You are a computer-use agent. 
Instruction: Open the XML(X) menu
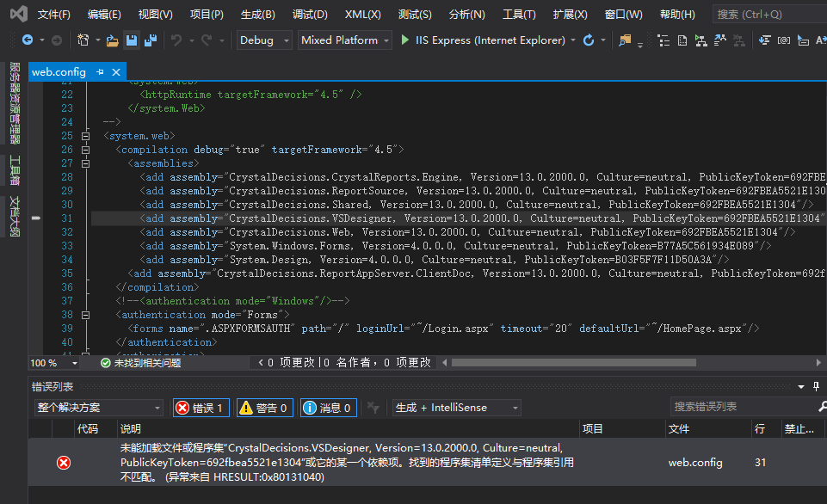point(363,15)
